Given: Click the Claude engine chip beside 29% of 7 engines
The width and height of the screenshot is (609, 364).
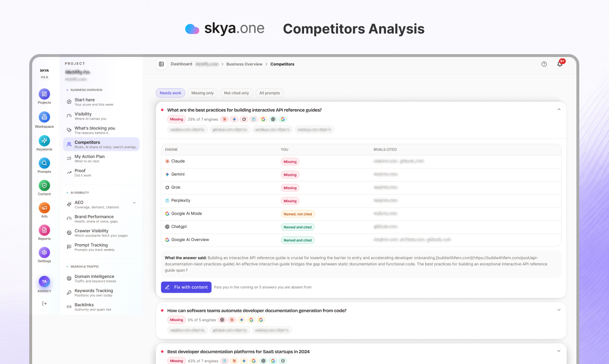Looking at the screenshot, I should click(x=224, y=119).
